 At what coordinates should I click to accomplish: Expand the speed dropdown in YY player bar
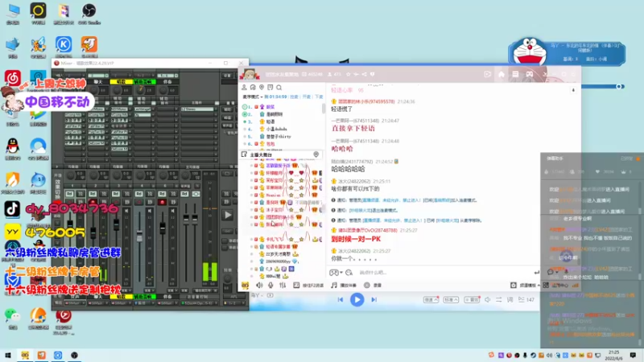tap(431, 299)
